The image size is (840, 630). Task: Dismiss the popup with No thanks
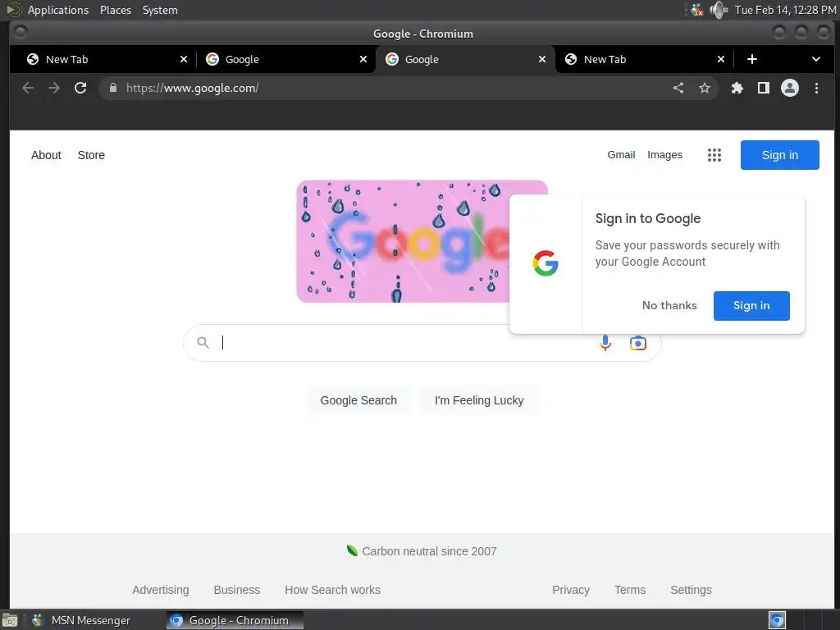tap(669, 305)
